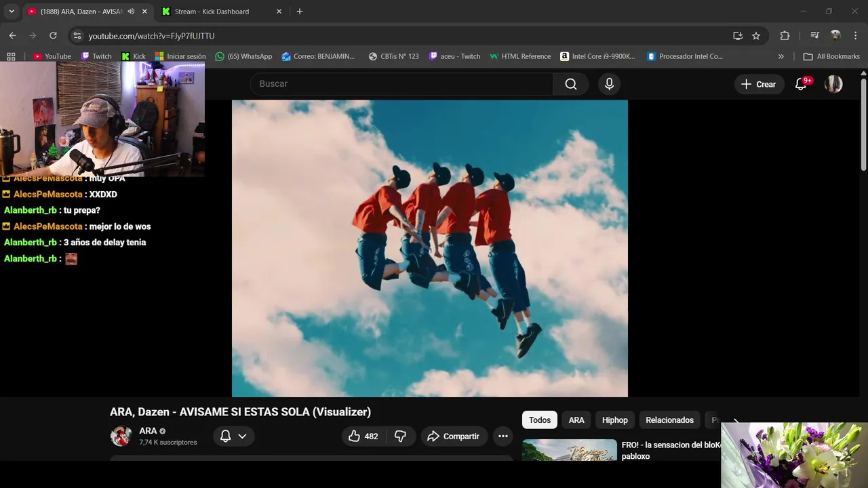Like the video with 482 likes
The width and height of the screenshot is (868, 488).
point(363,436)
